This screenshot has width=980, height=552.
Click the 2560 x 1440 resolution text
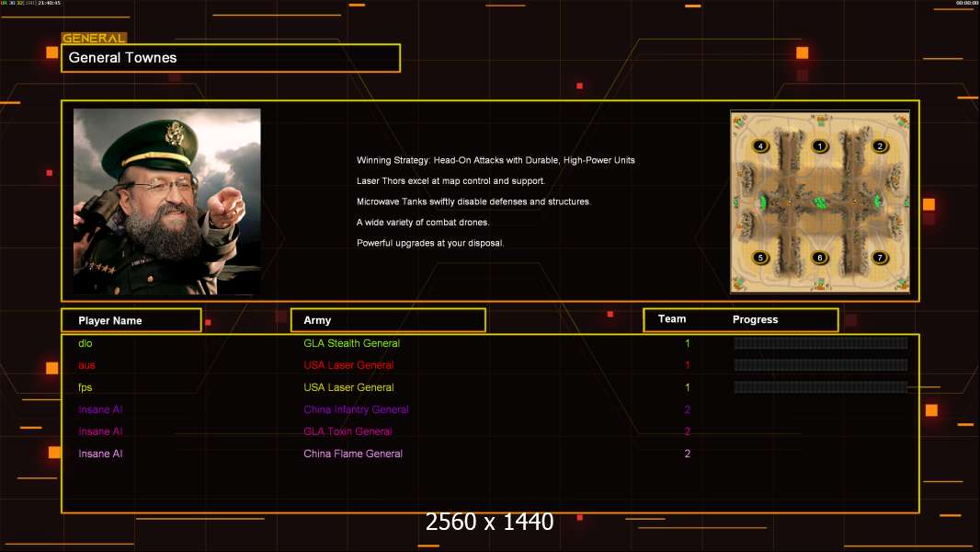pyautogui.click(x=489, y=522)
